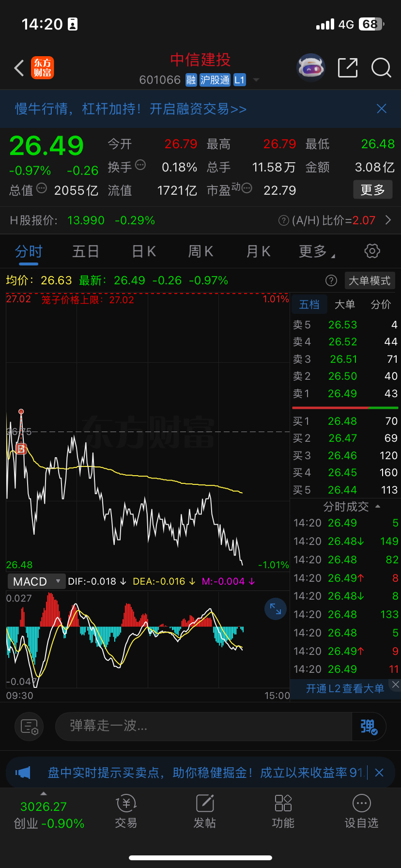The image size is (401, 868).
Task: Open turnover 换手 info icon
Action: [140, 165]
